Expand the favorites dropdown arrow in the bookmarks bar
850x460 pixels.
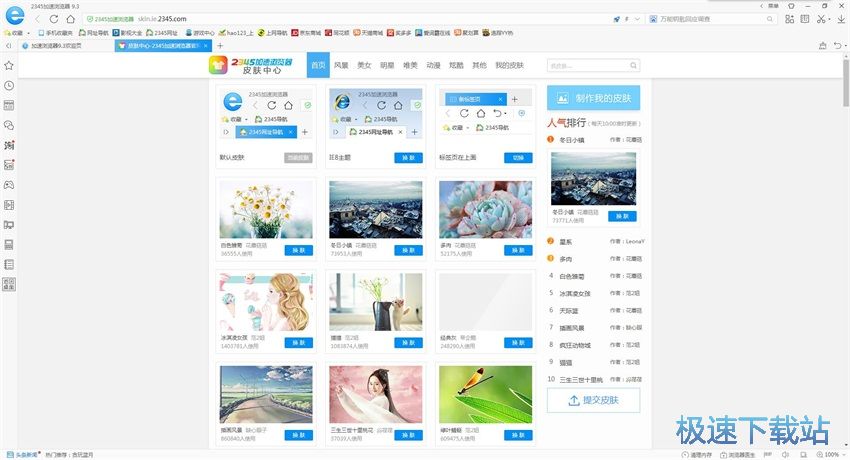pyautogui.click(x=28, y=33)
